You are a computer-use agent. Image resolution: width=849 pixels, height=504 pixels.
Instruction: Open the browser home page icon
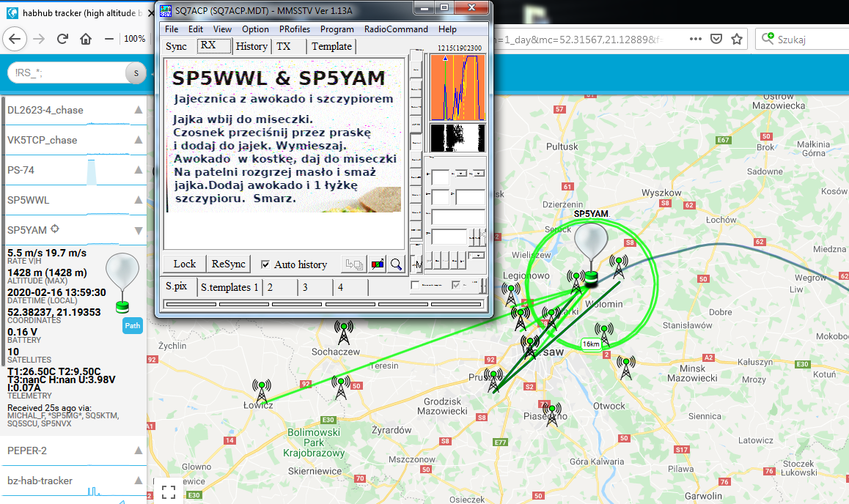coord(86,39)
